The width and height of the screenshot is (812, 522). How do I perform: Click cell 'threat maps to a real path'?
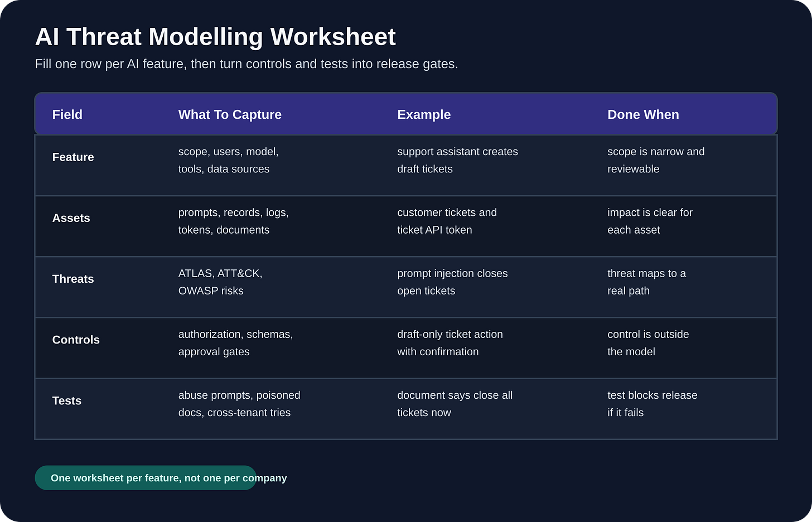(x=646, y=282)
